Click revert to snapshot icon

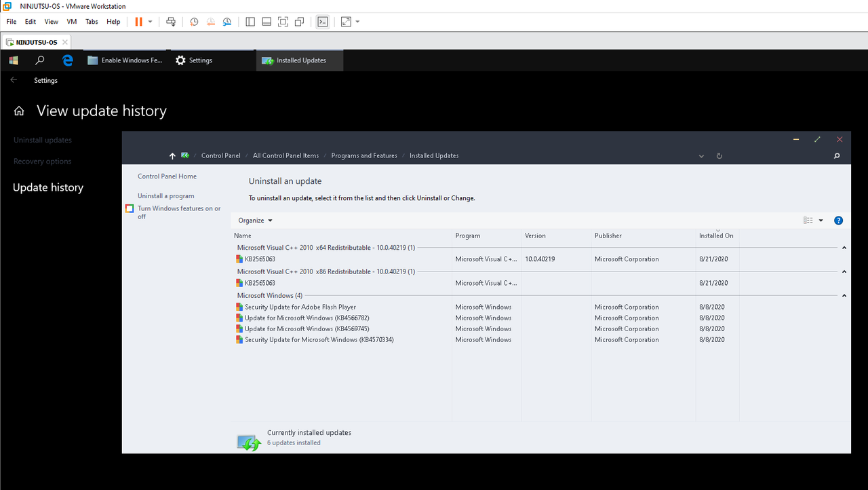(x=211, y=22)
